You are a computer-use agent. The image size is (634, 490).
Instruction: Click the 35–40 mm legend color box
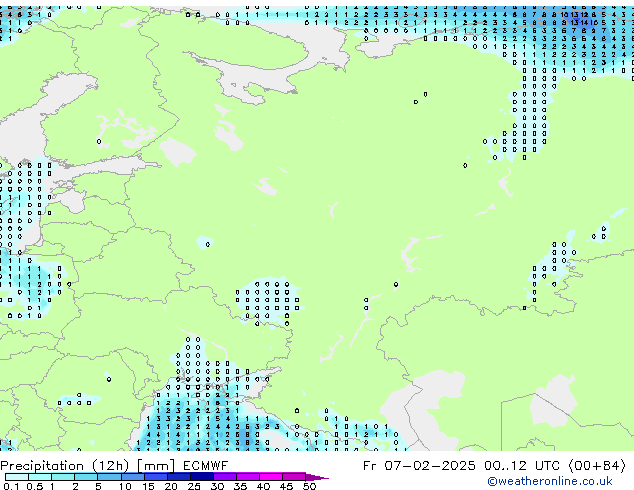pos(247,477)
